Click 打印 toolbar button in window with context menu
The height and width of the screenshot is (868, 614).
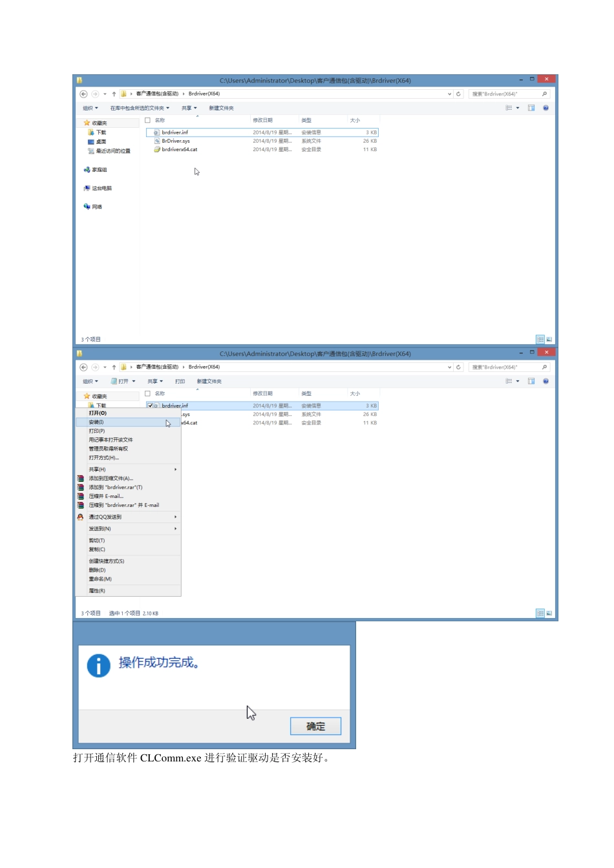[x=180, y=381]
